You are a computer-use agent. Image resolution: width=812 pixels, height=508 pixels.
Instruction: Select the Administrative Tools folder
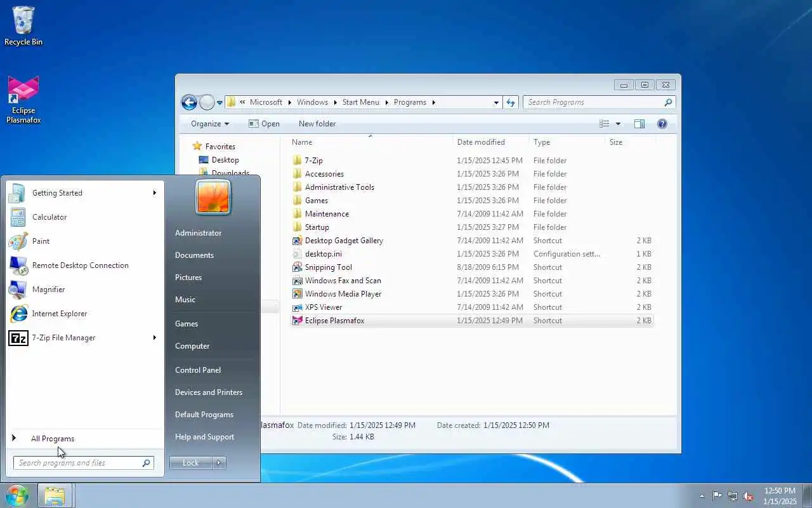(x=472, y=187)
